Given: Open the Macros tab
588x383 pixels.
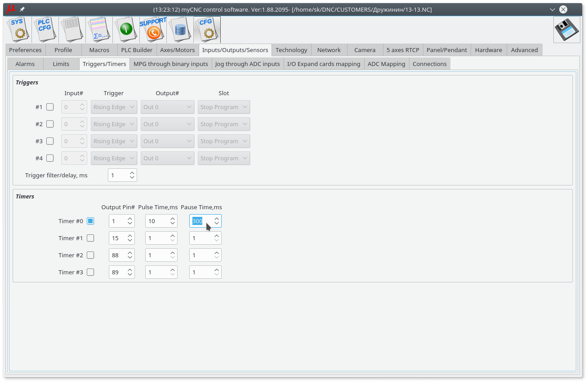Looking at the screenshot, I should click(x=99, y=50).
